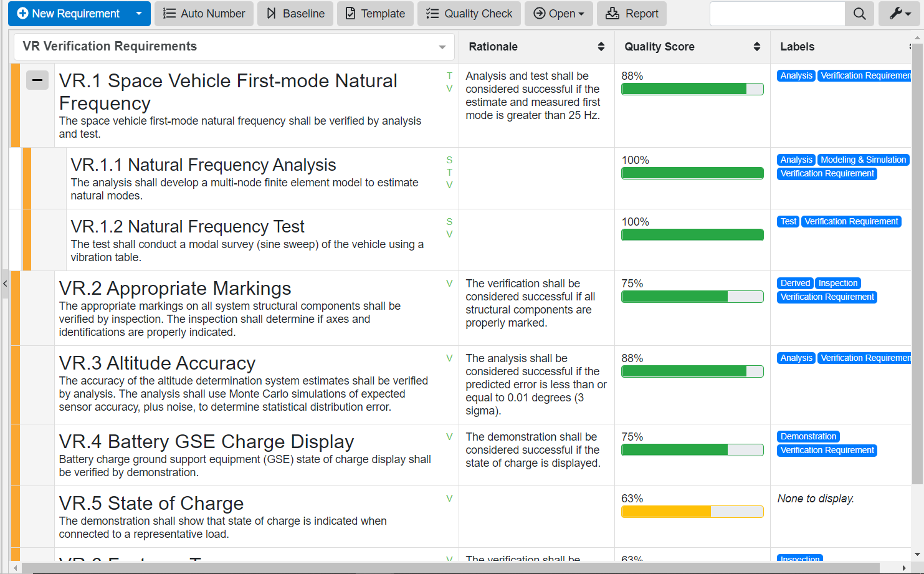Click the plus icon on New Requirement

pyautogui.click(x=23, y=13)
